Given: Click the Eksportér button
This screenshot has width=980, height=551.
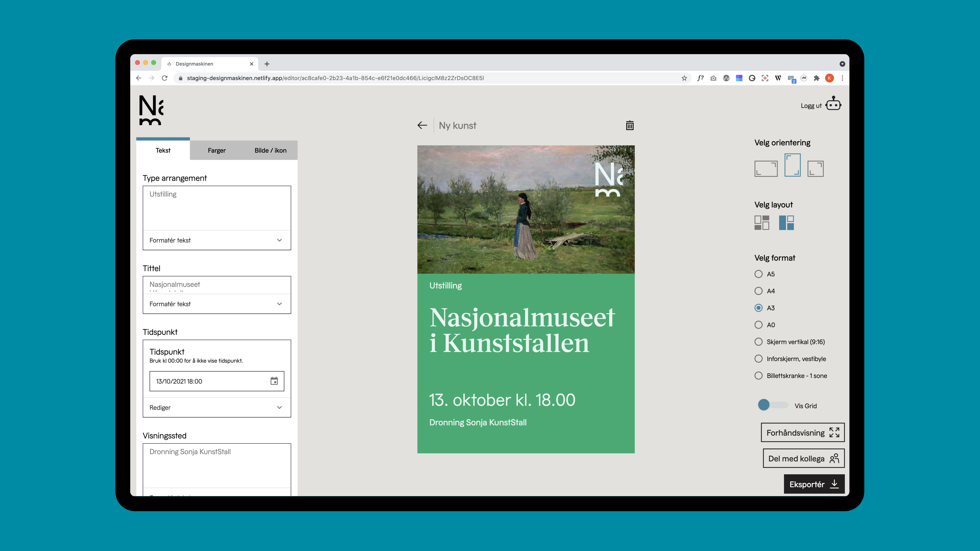Looking at the screenshot, I should coord(814,484).
